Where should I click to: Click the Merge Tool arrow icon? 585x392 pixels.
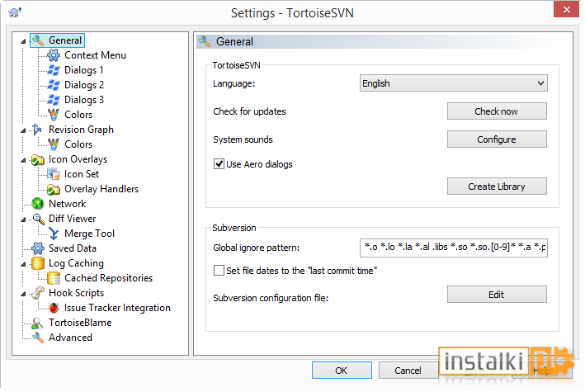(x=54, y=234)
